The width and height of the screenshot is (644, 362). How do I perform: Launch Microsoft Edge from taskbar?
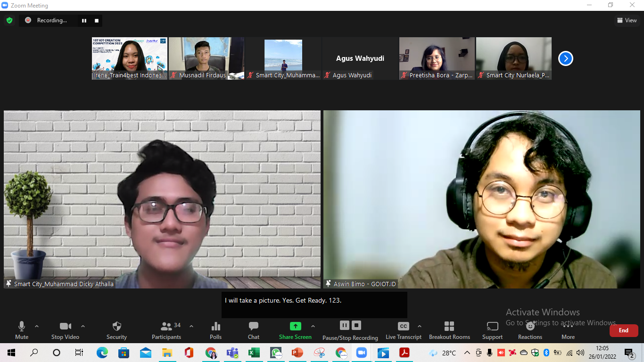102,353
